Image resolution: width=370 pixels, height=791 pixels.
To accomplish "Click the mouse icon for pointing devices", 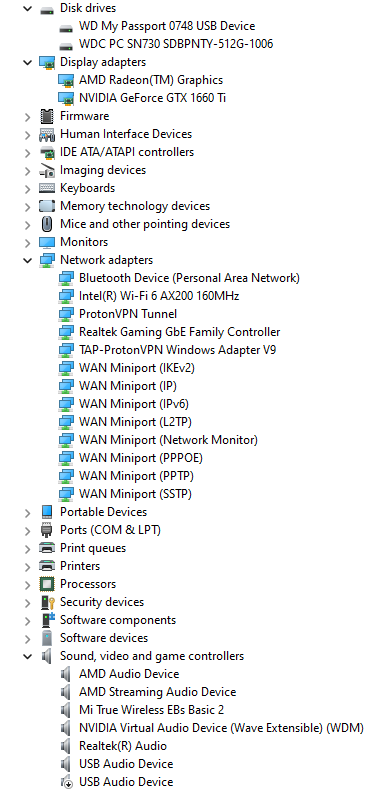I will tap(47, 224).
